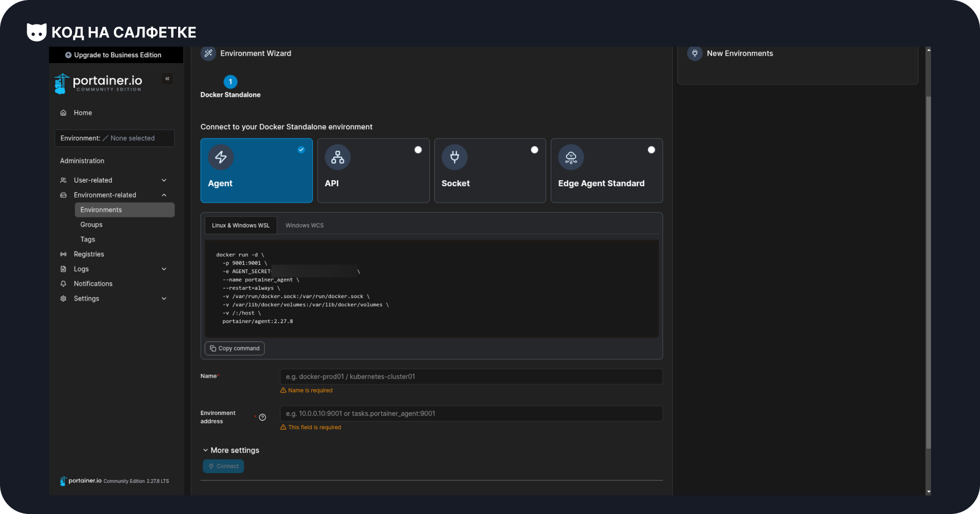
Task: Select the Agent connection option
Action: (x=257, y=170)
